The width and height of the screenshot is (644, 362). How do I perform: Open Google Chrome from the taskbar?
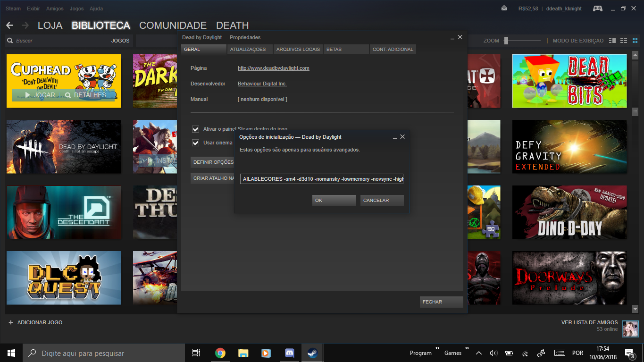coord(220,353)
